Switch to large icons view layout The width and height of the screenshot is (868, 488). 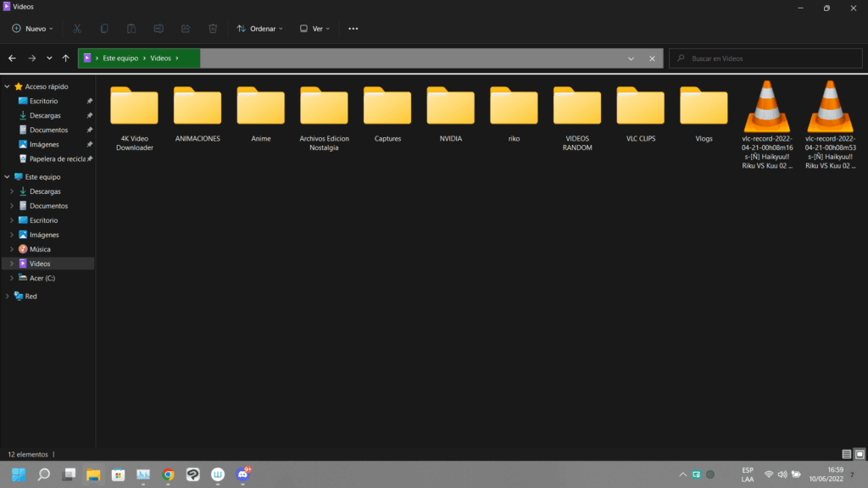(859, 454)
